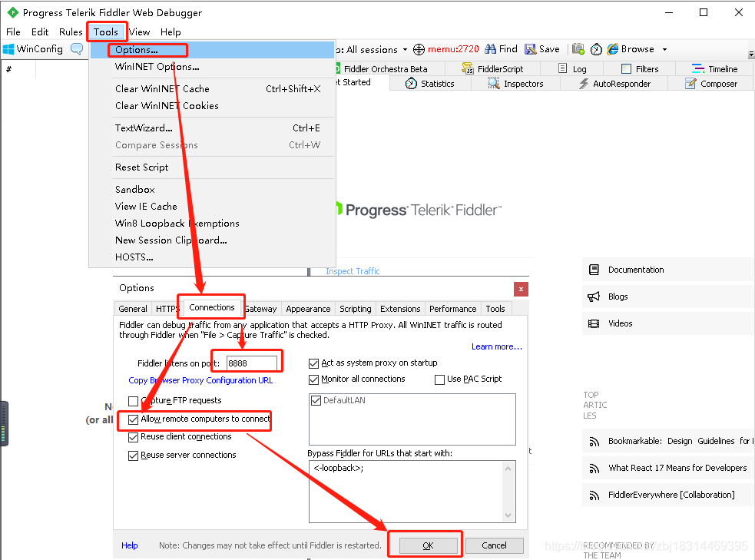Click the Fiddler green app icon in title bar

(x=13, y=12)
